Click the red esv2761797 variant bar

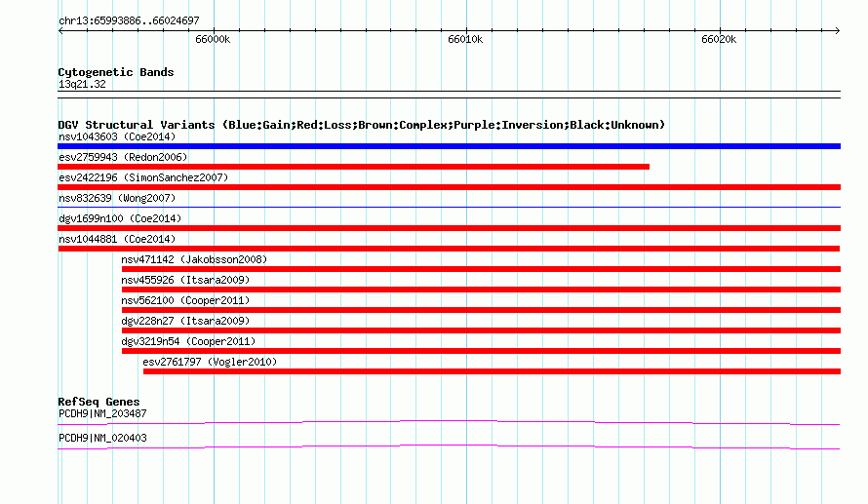pyautogui.click(x=493, y=371)
